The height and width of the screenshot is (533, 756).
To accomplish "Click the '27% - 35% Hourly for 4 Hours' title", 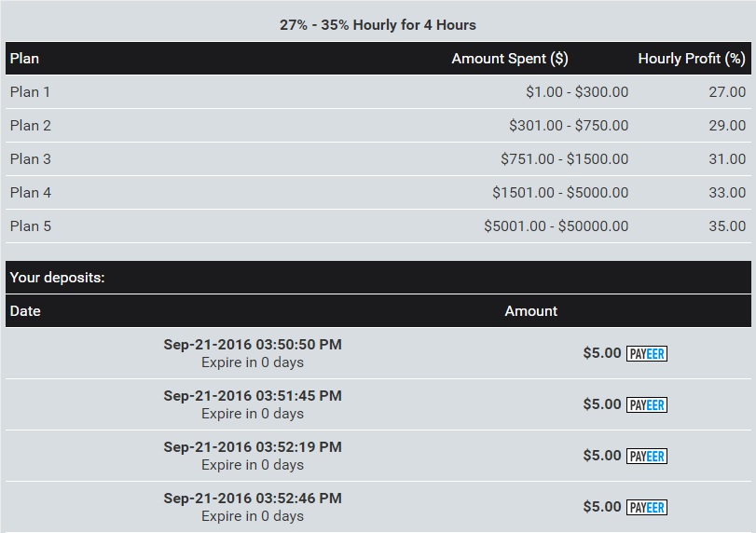I will [378, 25].
